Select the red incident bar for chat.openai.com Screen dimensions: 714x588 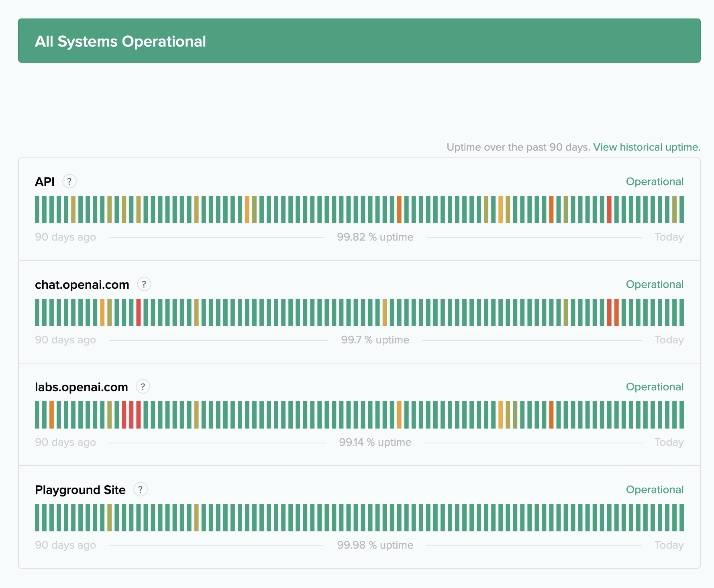pyautogui.click(x=139, y=312)
